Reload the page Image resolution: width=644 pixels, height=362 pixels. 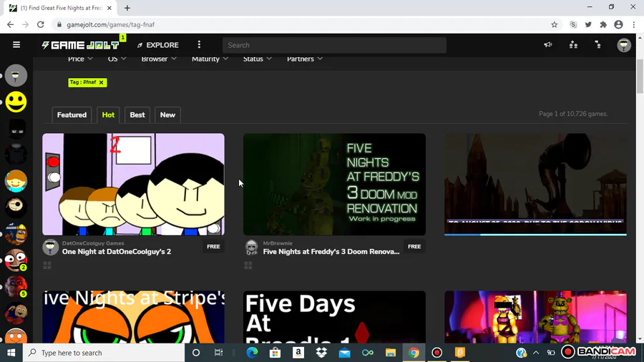[x=40, y=24]
